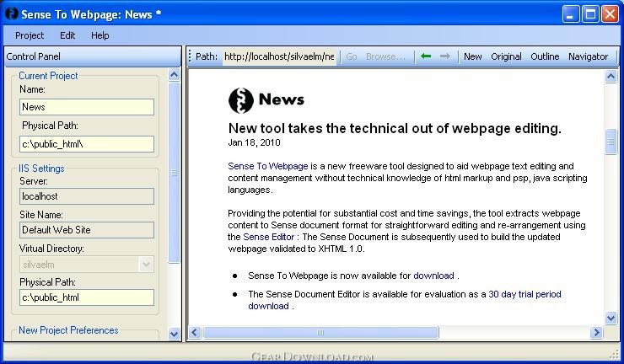Click the News page heading
Image resolution: width=624 pixels, height=364 pixels.
click(282, 99)
